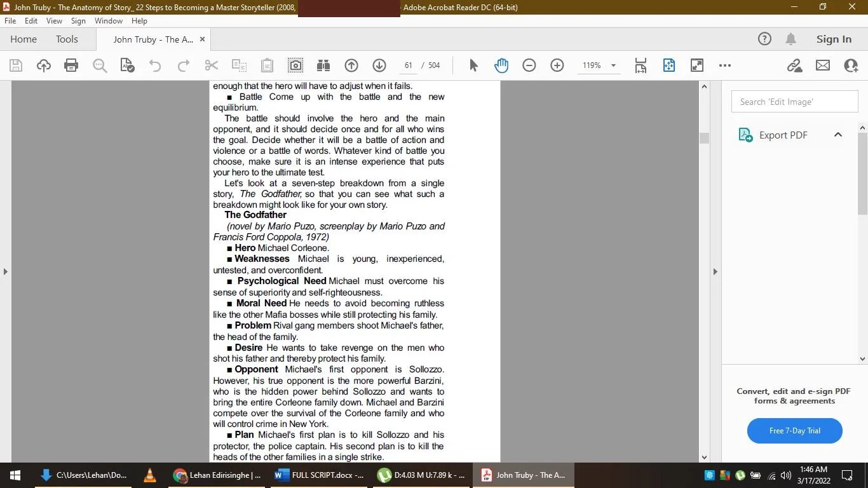Switch to FULL SCRIPT.docx Word window
The image size is (868, 488).
[319, 475]
